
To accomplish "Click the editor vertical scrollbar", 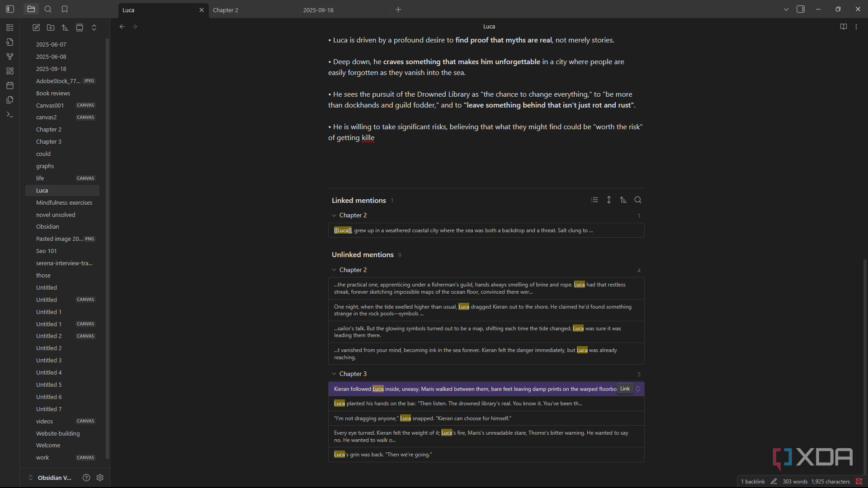I will pyautogui.click(x=865, y=366).
